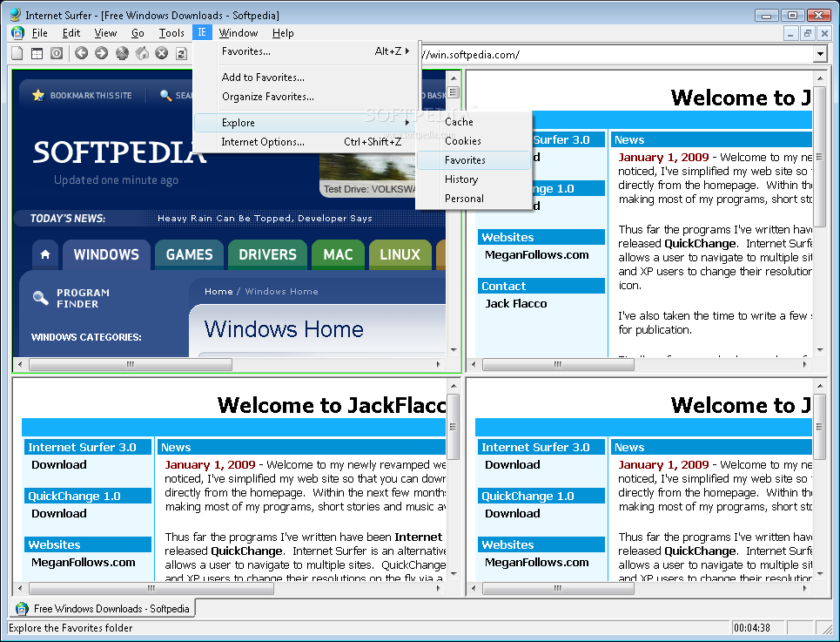840x642 pixels.
Task: Click the 00:04:38 timer in status bar
Action: point(752,627)
